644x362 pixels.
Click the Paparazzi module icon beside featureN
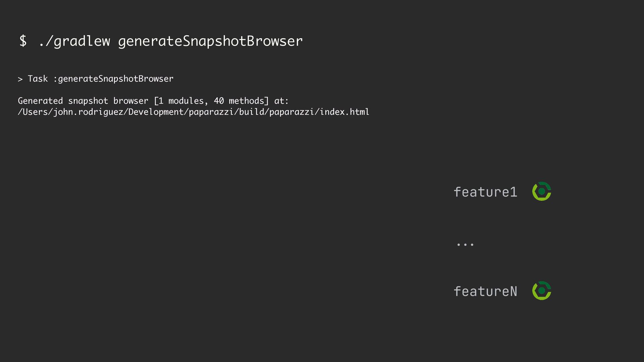tap(542, 291)
